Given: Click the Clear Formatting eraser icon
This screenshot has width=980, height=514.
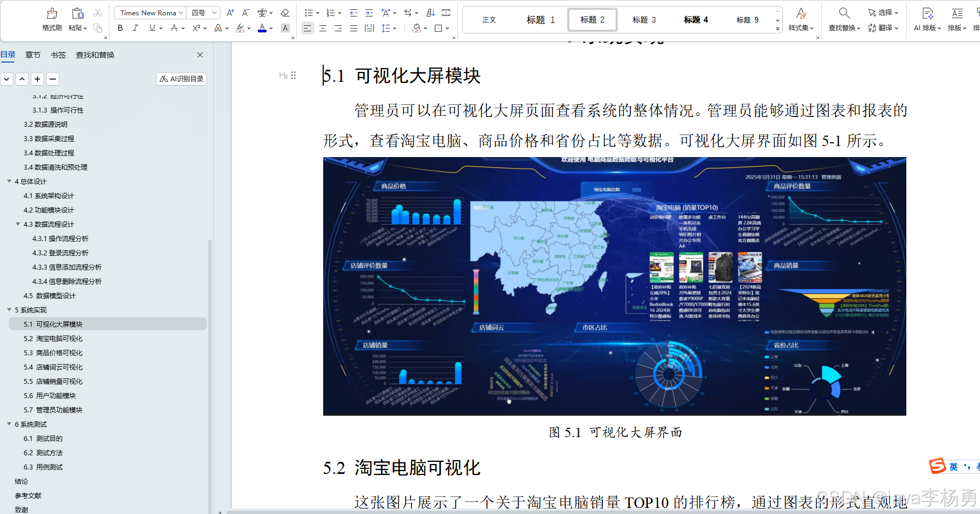Looking at the screenshot, I should point(285,13).
